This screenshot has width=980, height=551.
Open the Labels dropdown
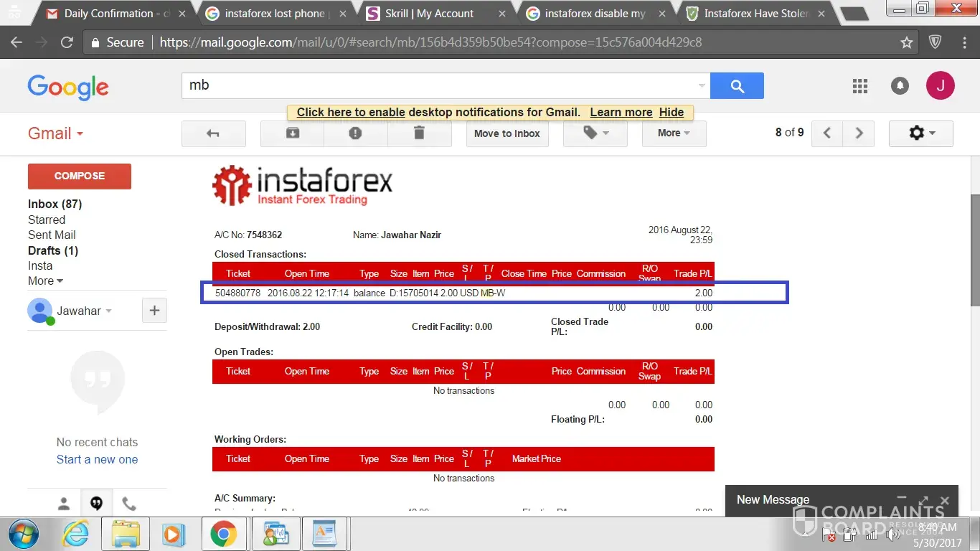pos(595,133)
